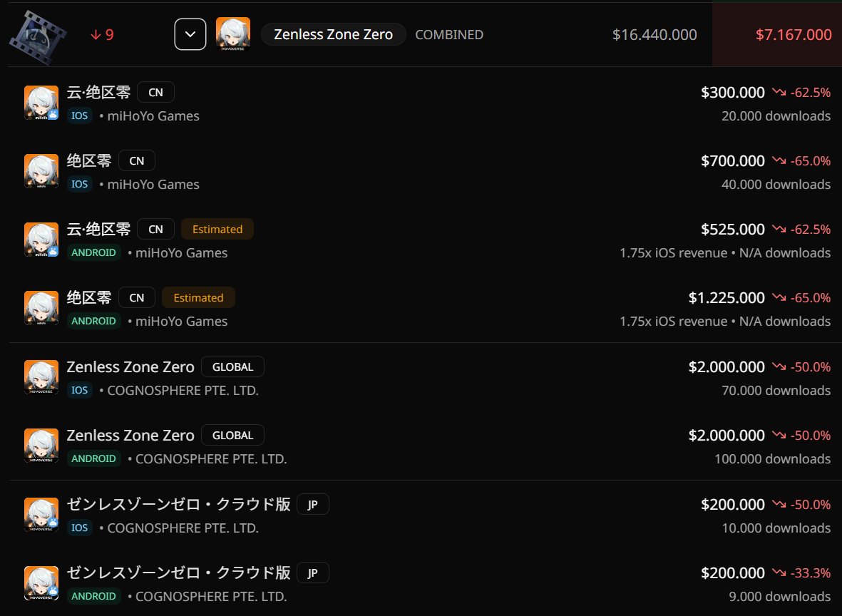Open 绝区零 Android CN app icon
The width and height of the screenshot is (842, 616).
(x=41, y=308)
